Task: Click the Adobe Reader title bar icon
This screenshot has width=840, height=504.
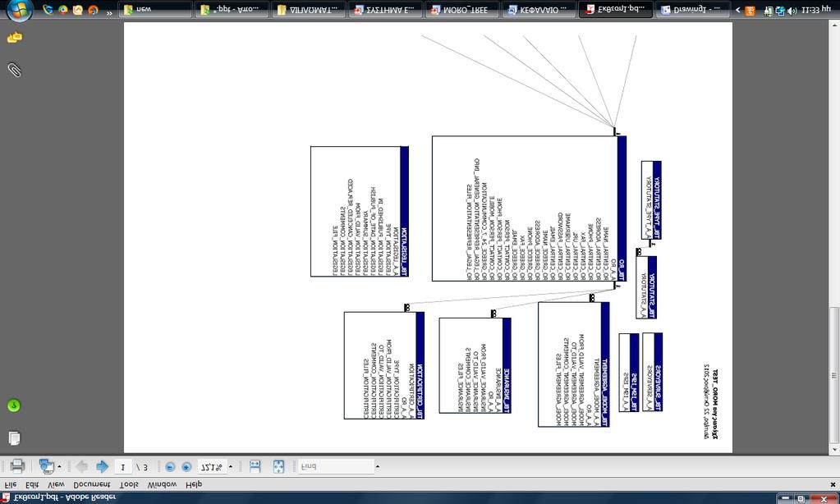Action: (x=6, y=497)
